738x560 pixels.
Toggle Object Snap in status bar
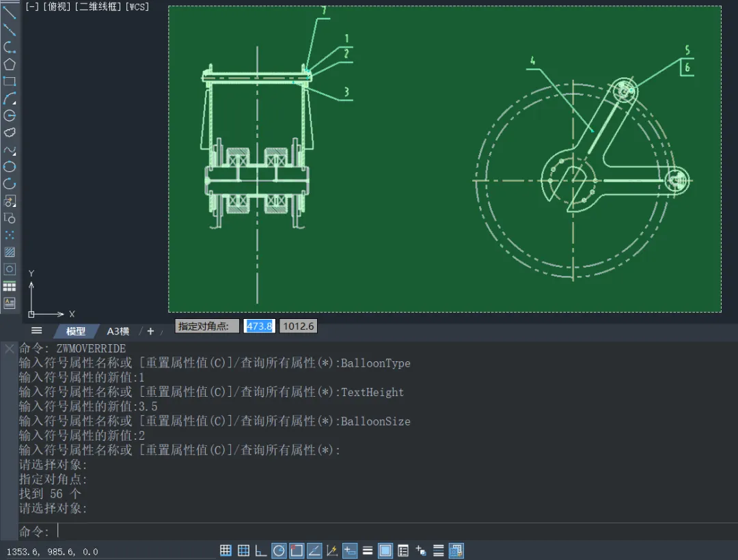[297, 550]
